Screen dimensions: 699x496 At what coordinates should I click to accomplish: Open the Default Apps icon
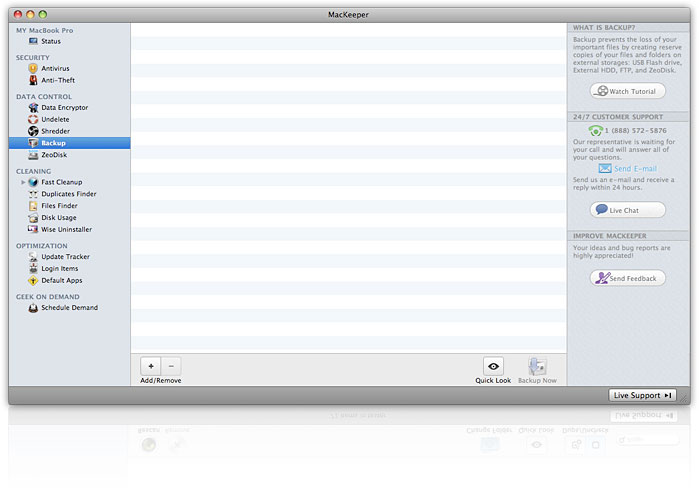pyautogui.click(x=33, y=280)
